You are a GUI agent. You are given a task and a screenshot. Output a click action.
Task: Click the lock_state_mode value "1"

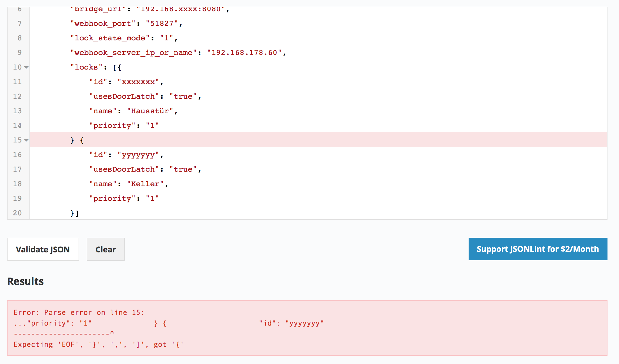click(166, 38)
